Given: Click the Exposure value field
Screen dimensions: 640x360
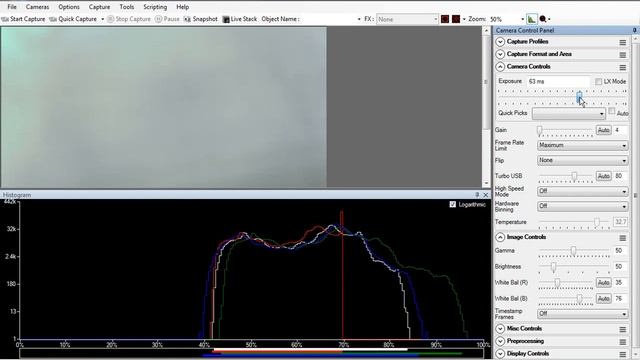Looking at the screenshot, I should pyautogui.click(x=558, y=81).
